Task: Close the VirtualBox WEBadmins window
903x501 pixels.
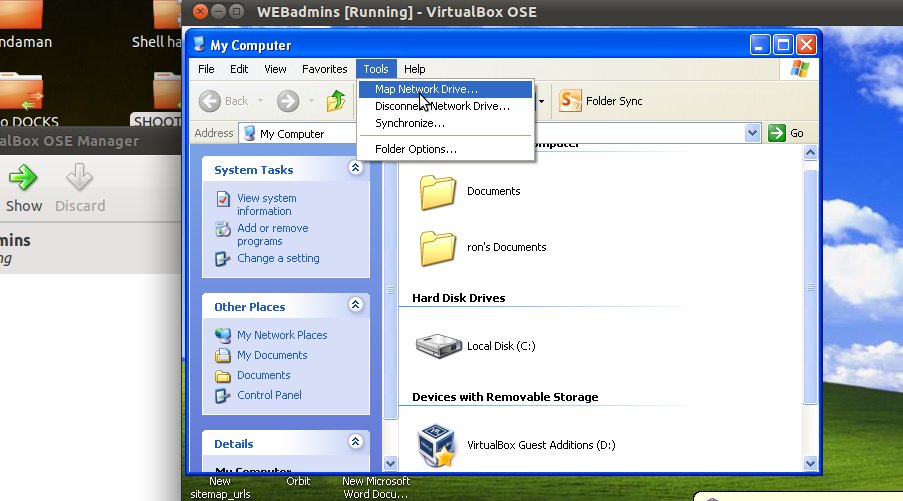Action: (x=200, y=11)
